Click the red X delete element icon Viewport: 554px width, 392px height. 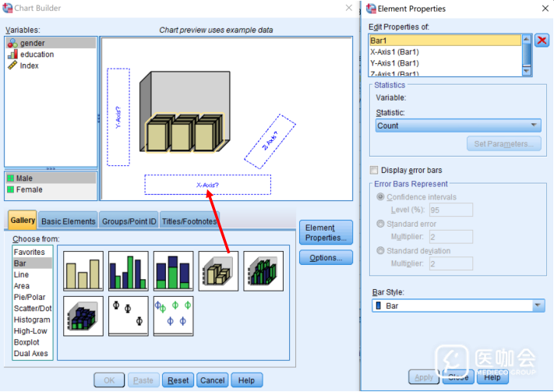[542, 41]
